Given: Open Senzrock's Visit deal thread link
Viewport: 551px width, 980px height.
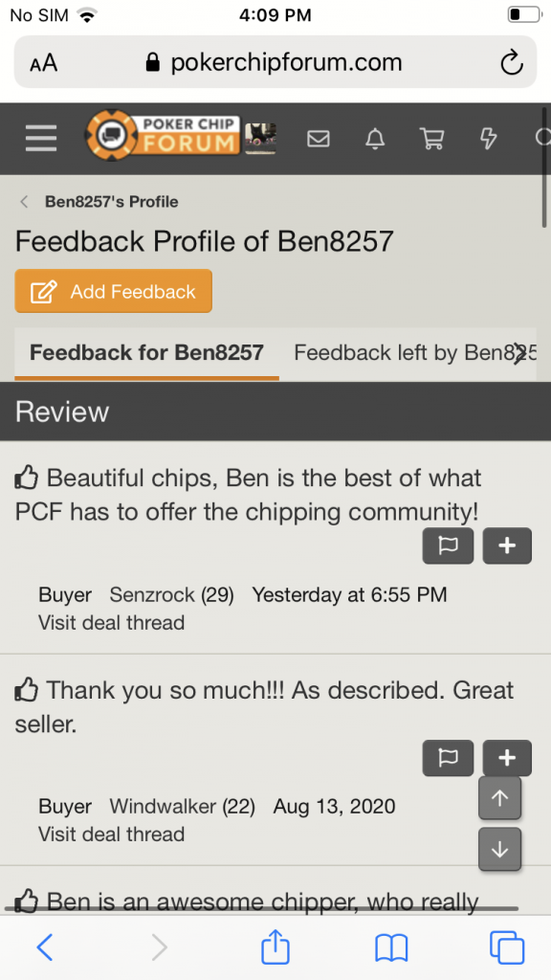Looking at the screenshot, I should (111, 623).
